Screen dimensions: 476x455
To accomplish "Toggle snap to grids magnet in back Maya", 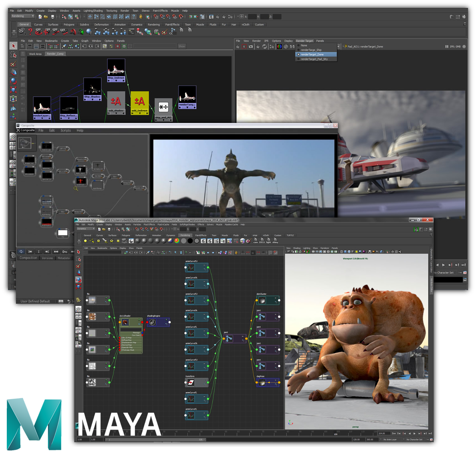I will (x=155, y=17).
